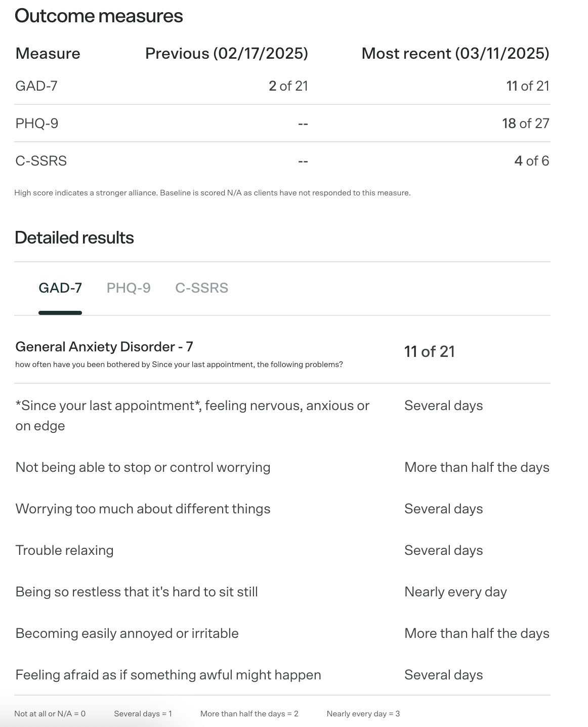The image size is (588, 727).
Task: Click the C-SSRS row in measures table
Action: pos(282,161)
